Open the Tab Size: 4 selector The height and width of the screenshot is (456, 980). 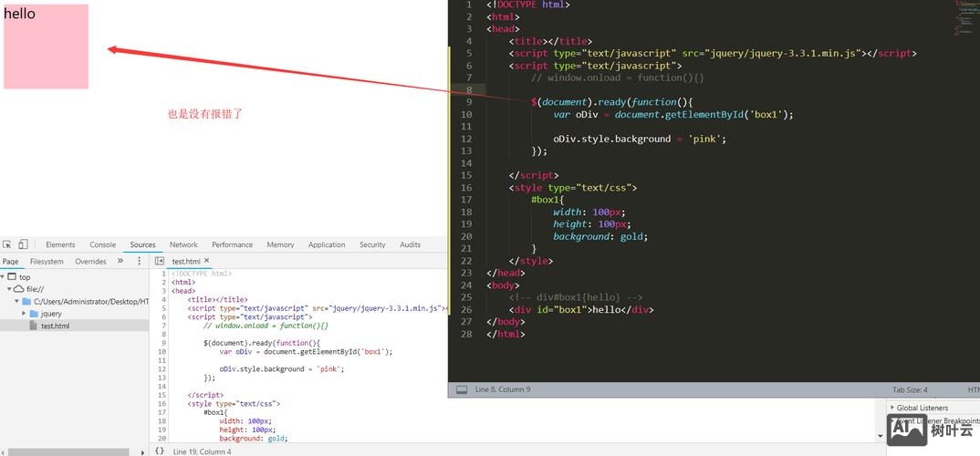pos(910,389)
